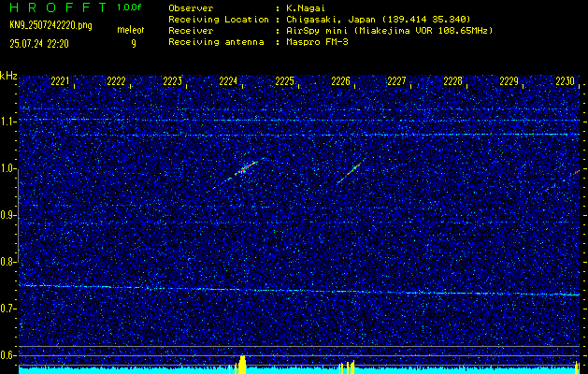
Task: Click the 2228 time marker
Action: [452, 81]
